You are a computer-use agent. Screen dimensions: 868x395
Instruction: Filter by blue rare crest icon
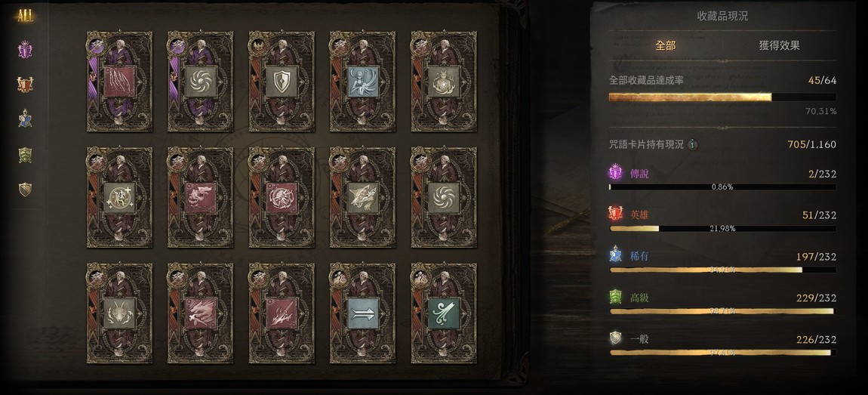tap(25, 119)
